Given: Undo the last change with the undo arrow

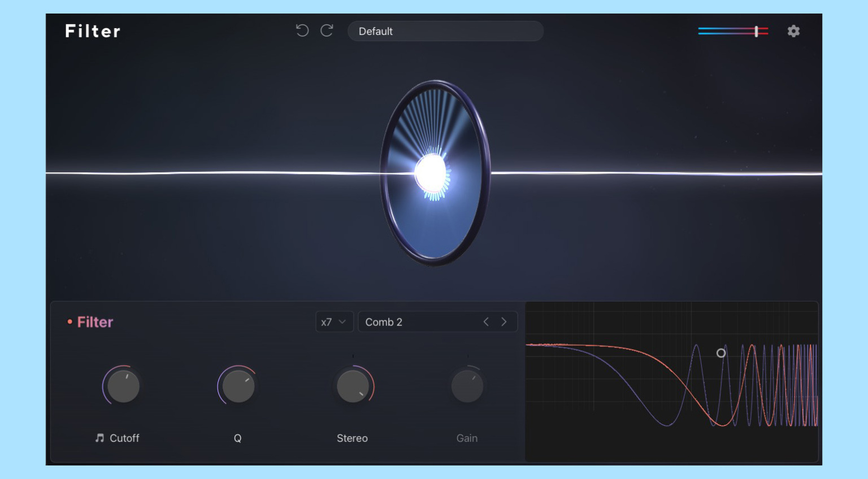Looking at the screenshot, I should tap(303, 31).
